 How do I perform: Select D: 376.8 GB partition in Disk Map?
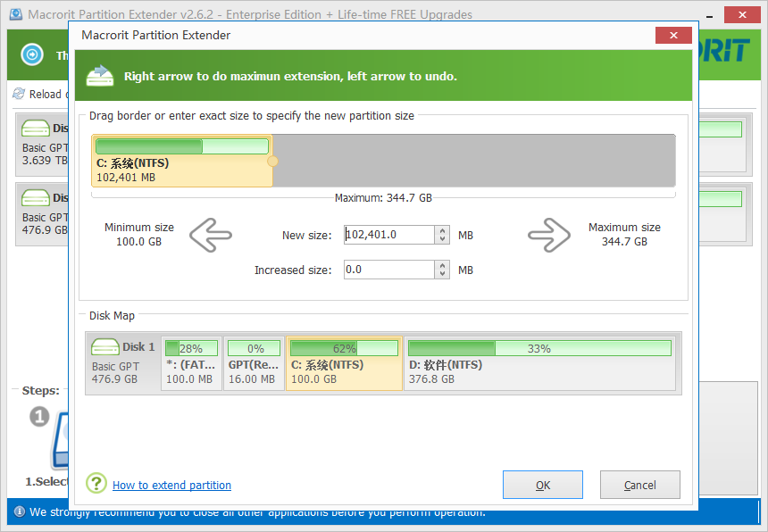pyautogui.click(x=539, y=363)
